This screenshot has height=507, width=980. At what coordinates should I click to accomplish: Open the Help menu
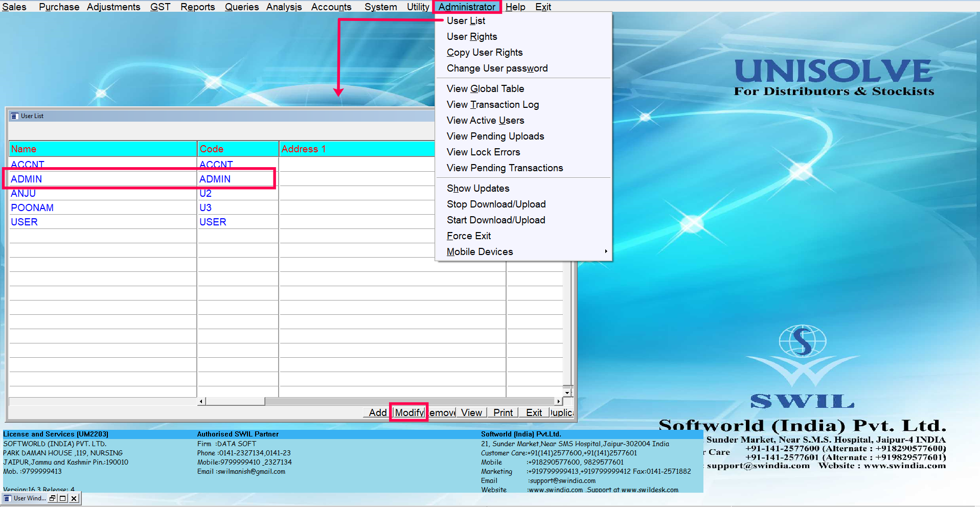click(515, 7)
